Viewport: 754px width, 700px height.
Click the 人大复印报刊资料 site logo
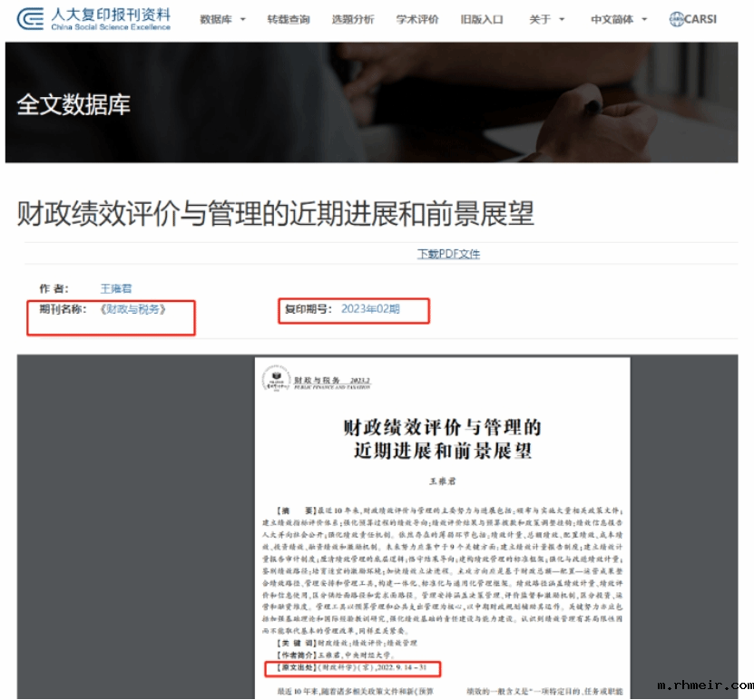coord(94,19)
